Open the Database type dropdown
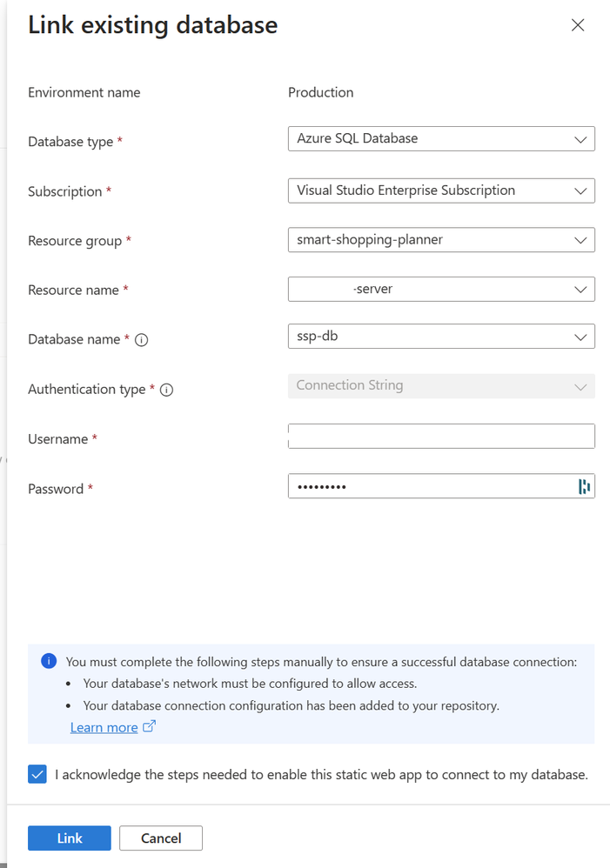Screen dimensions: 610x868 [440, 139]
